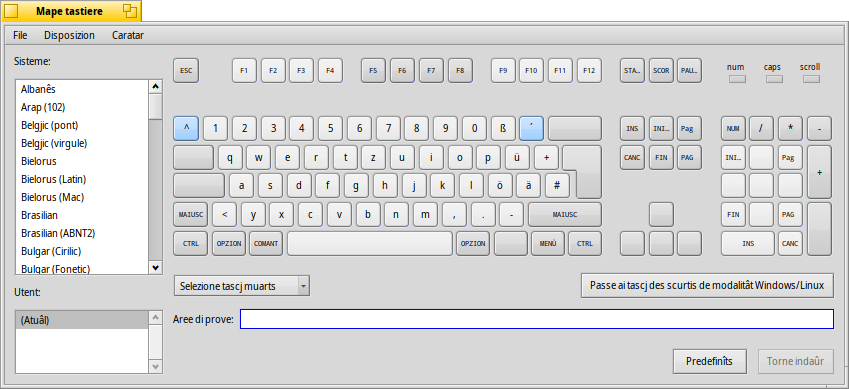The width and height of the screenshot is (849, 389).
Task: Select the highlighted acute accent dead key
Action: click(x=531, y=128)
